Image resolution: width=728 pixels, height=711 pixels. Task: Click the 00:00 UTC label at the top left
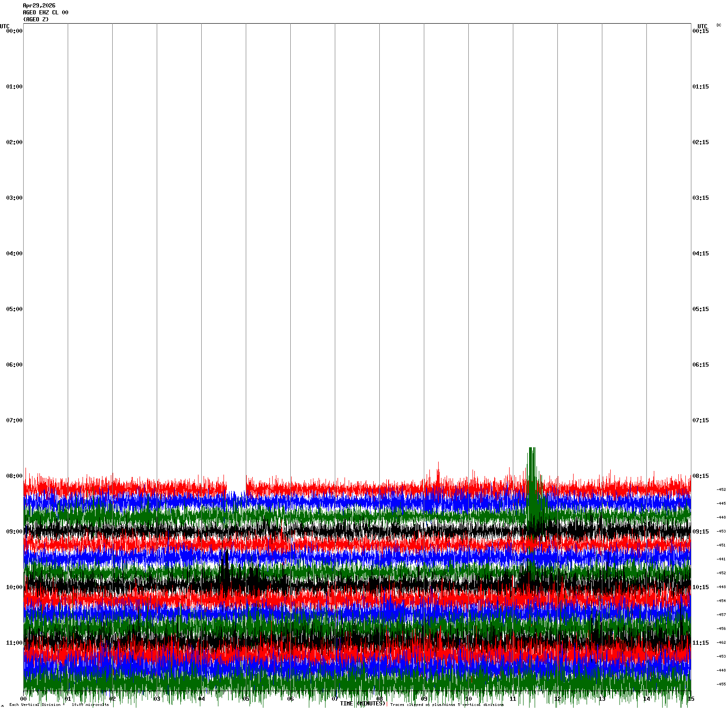14,31
